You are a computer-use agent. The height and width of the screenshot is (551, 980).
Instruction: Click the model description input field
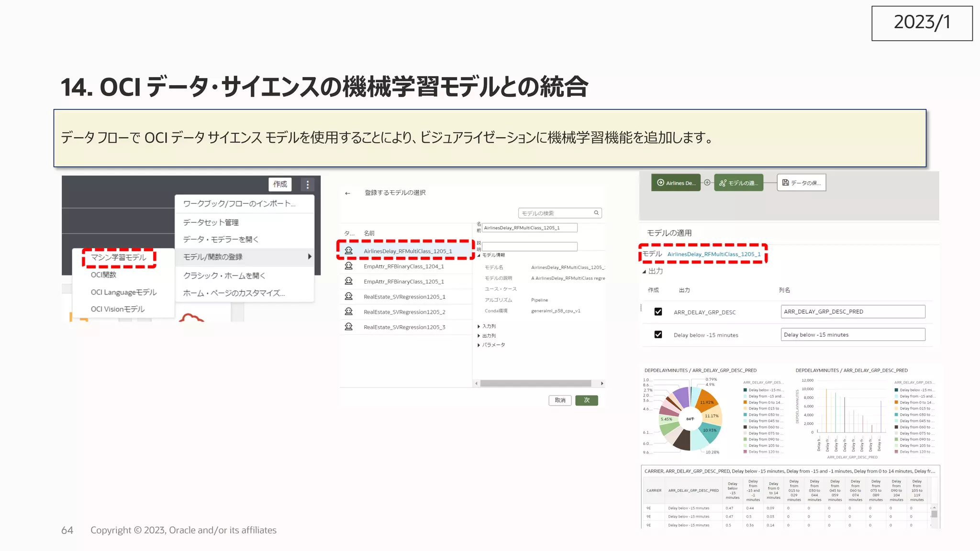point(530,246)
